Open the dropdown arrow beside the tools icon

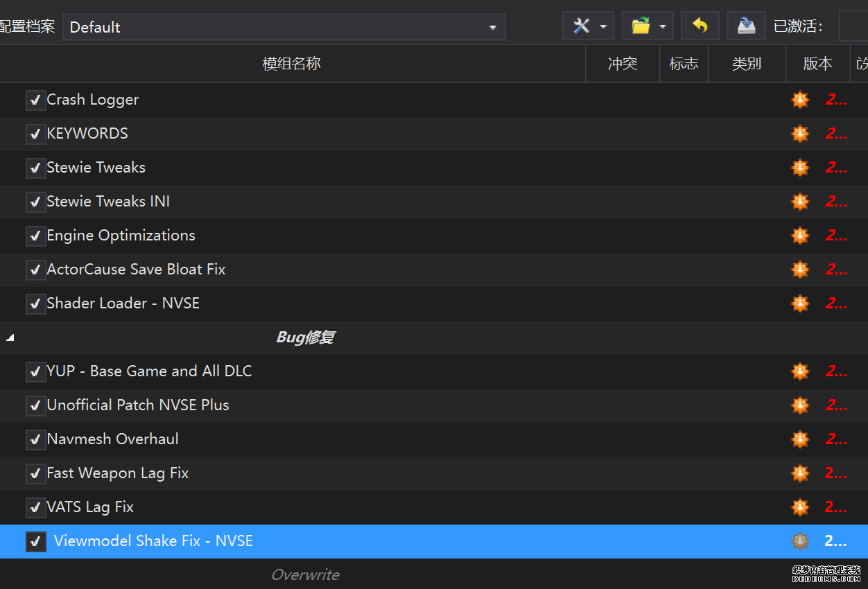pyautogui.click(x=603, y=27)
